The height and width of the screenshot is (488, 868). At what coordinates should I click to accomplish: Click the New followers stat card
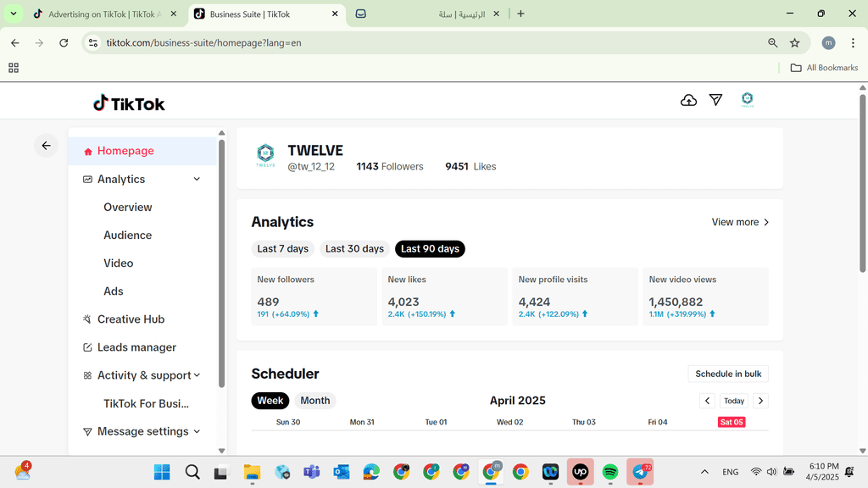314,297
